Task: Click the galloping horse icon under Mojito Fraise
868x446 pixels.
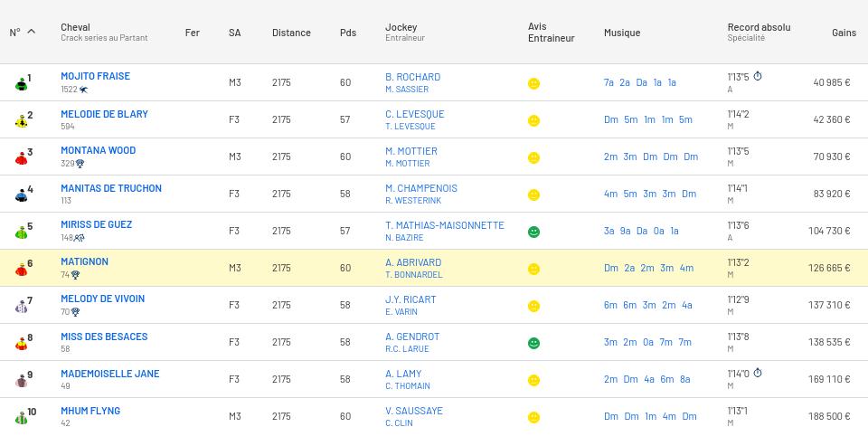Action: 84,90
